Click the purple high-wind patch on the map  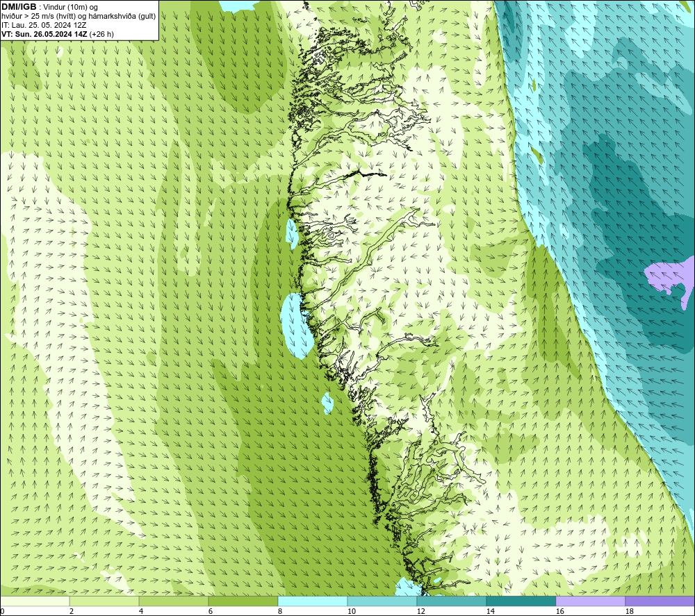tap(669, 277)
